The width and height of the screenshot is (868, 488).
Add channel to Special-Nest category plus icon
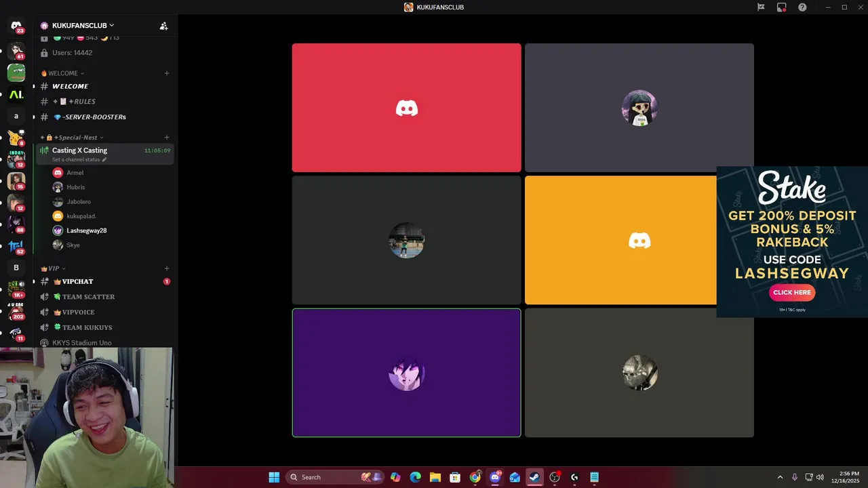click(167, 138)
